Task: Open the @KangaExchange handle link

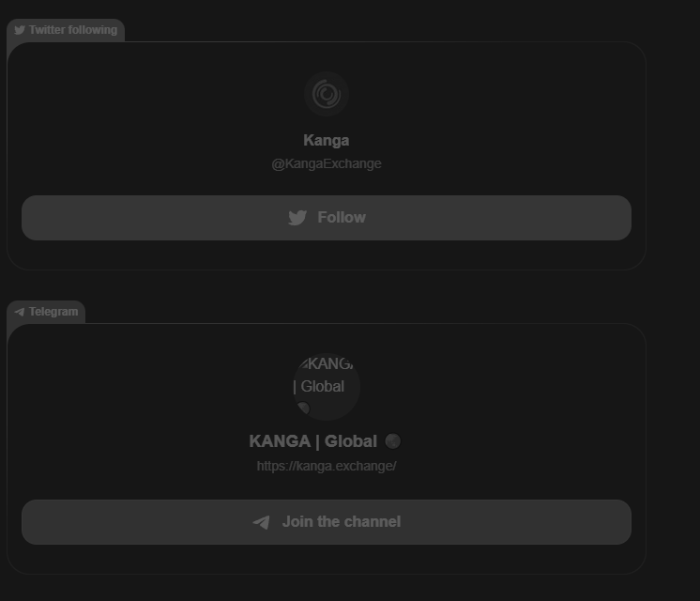Action: (327, 164)
